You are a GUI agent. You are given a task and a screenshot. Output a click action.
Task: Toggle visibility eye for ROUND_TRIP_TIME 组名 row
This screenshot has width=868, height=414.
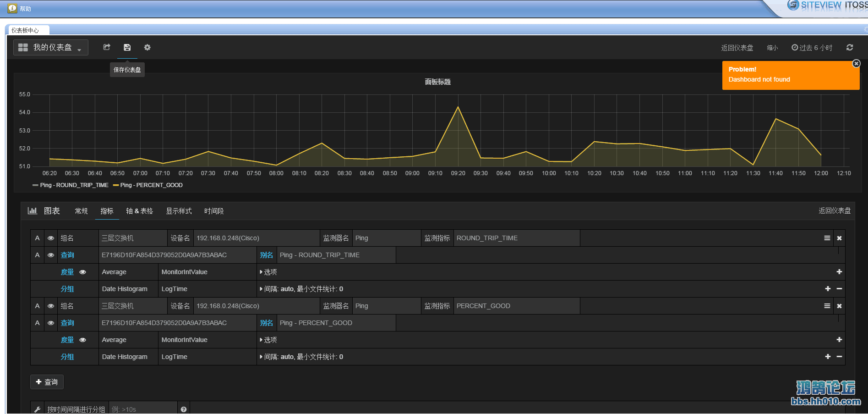click(51, 238)
